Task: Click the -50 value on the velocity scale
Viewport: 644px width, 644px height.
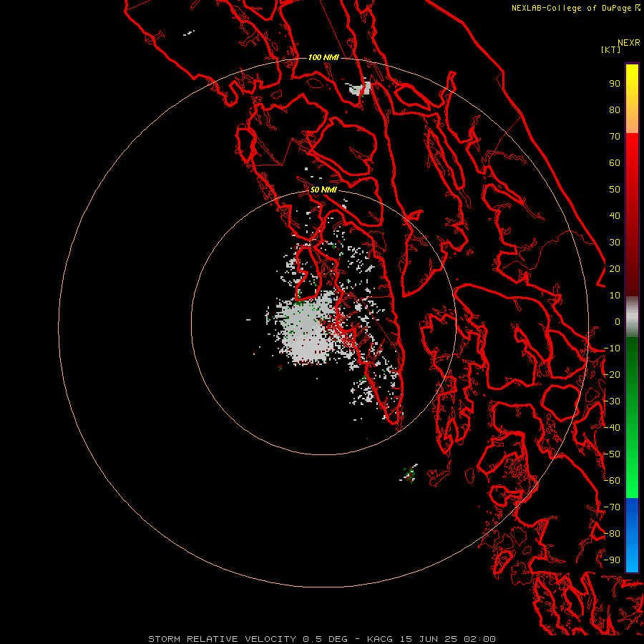Action: tap(612, 454)
